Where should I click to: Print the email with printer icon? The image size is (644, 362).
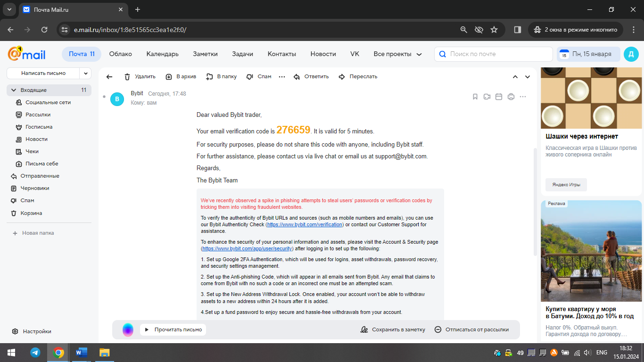[x=511, y=97]
